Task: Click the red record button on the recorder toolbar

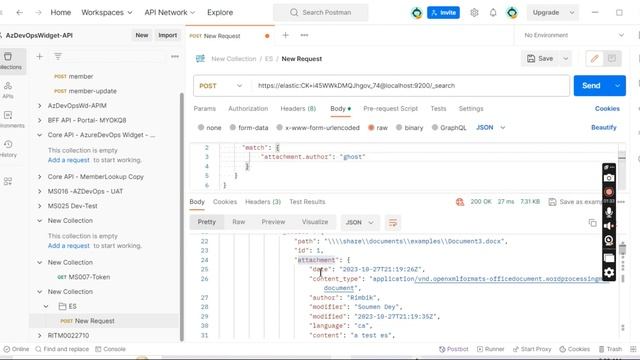Action: pos(609,192)
